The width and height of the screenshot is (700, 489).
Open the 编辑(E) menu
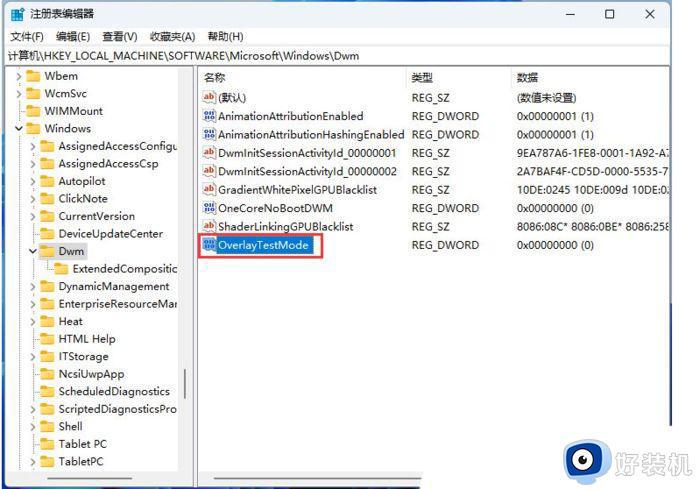click(x=73, y=37)
